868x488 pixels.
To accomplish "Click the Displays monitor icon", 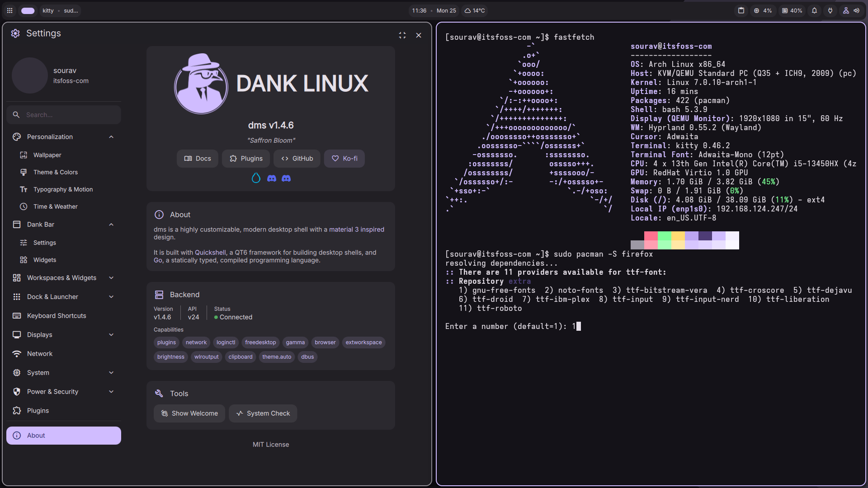I will point(17,335).
